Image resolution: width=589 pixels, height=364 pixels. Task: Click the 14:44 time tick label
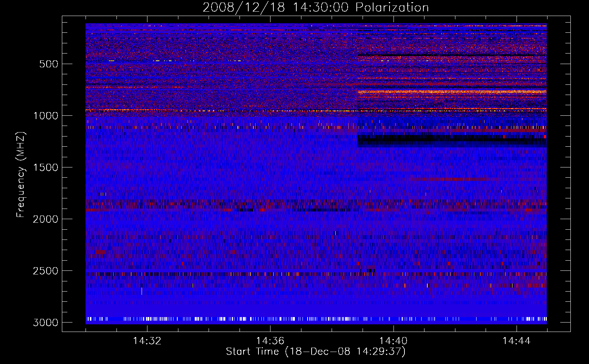point(516,341)
